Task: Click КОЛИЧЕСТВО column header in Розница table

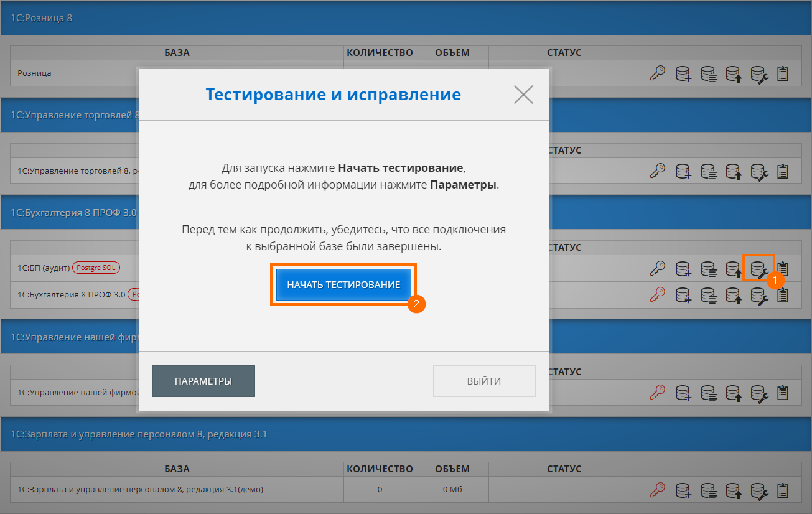Action: click(x=380, y=53)
